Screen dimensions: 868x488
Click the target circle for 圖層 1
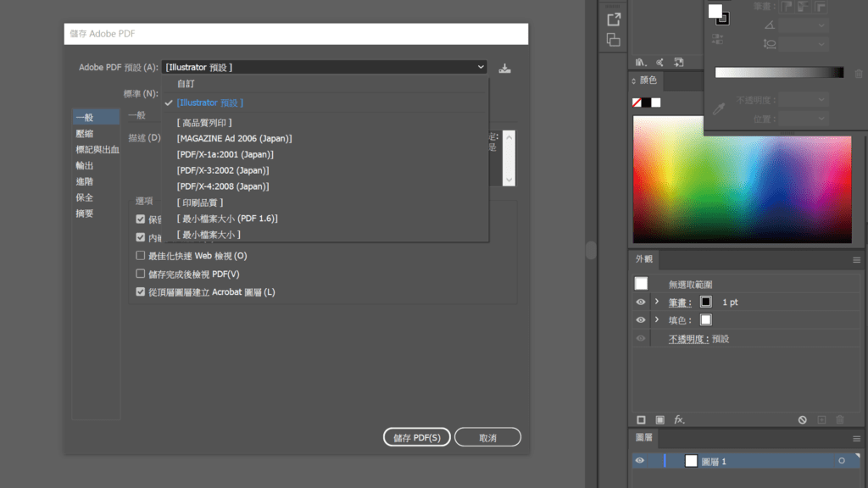(x=842, y=461)
